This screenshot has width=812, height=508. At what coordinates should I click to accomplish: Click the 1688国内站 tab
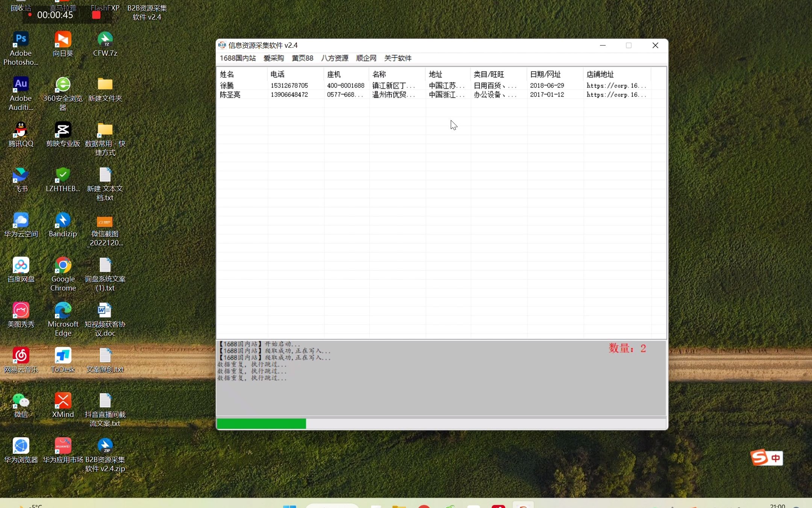click(x=237, y=57)
